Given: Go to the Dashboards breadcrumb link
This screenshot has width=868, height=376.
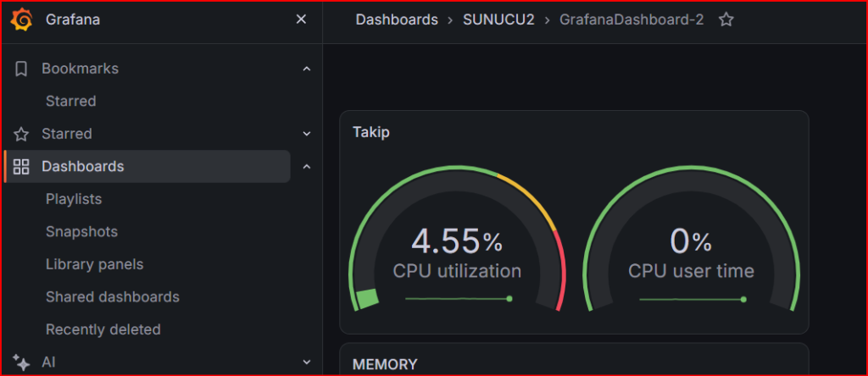Looking at the screenshot, I should click(397, 20).
